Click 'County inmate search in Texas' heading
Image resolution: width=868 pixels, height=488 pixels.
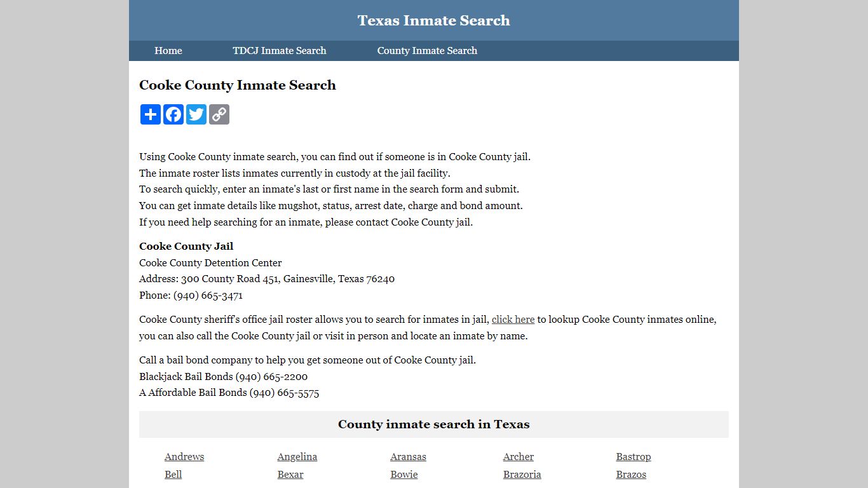434,424
